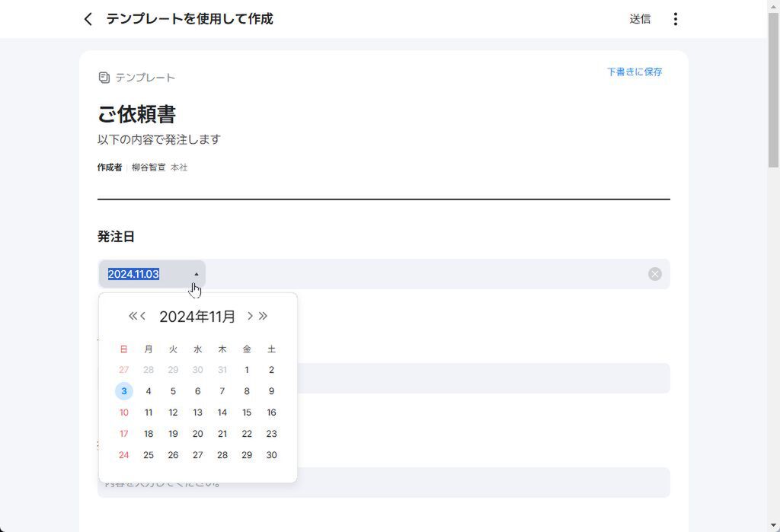Click day 14 in the calendar
The width and height of the screenshot is (780, 532).
click(x=222, y=413)
